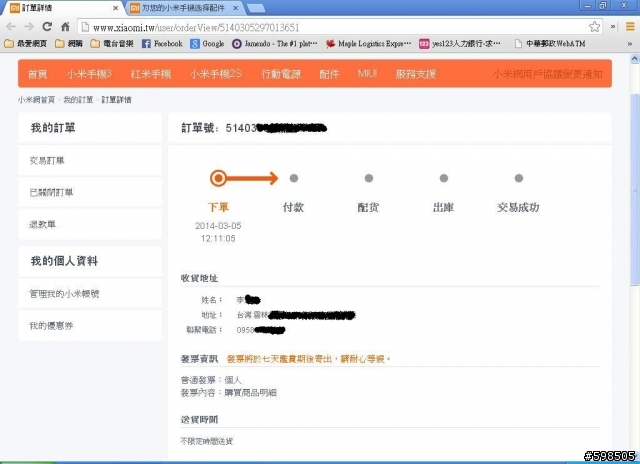Select the order timestamp 2014-03-05 text
Image resolution: width=640 pixels, height=464 pixels.
coord(218,226)
